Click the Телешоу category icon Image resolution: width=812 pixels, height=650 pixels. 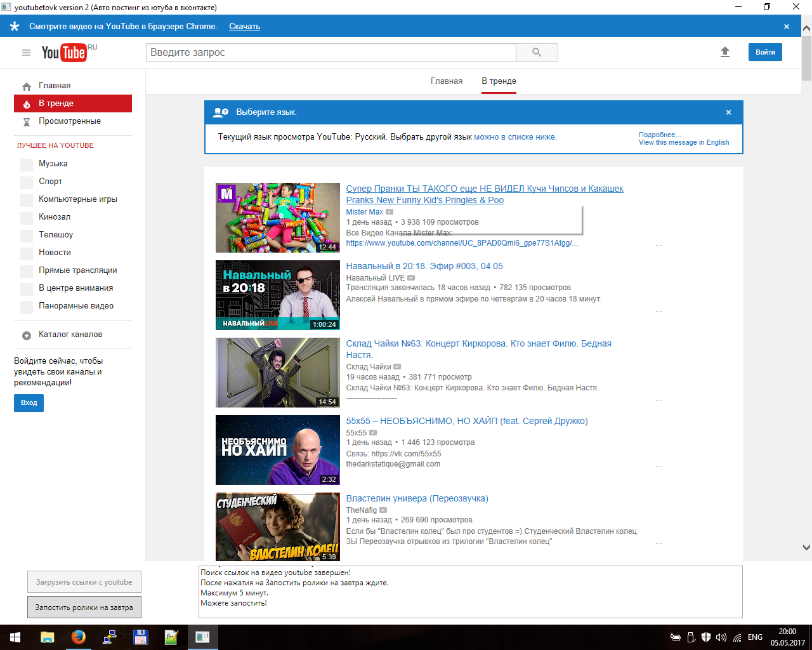(x=27, y=235)
